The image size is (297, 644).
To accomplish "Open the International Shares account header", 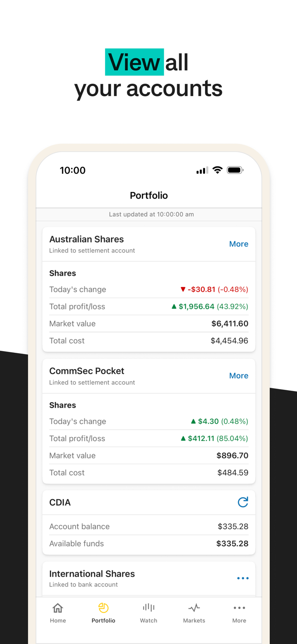I will [x=92, y=574].
